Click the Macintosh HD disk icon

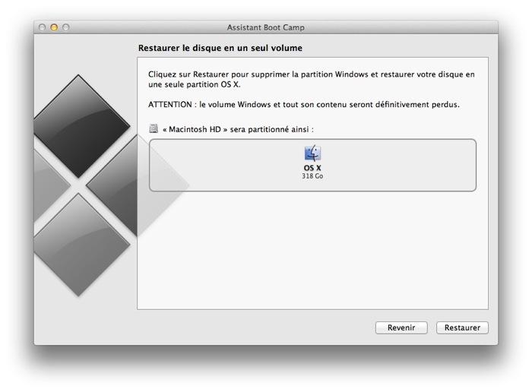point(154,128)
